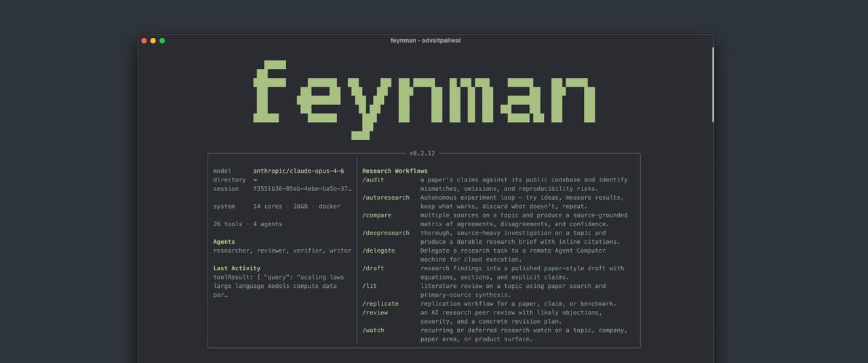Click the 'directory' field label
868x363 pixels.
point(229,180)
